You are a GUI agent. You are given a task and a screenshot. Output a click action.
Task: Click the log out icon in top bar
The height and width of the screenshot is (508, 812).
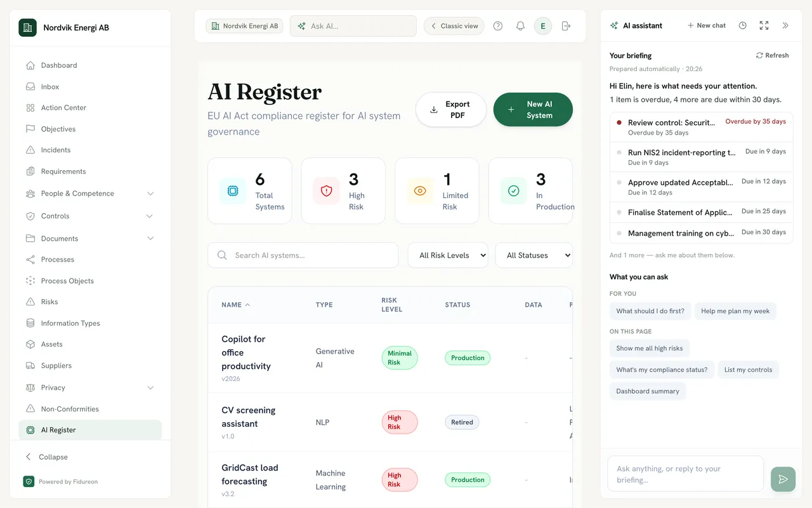[x=566, y=26]
